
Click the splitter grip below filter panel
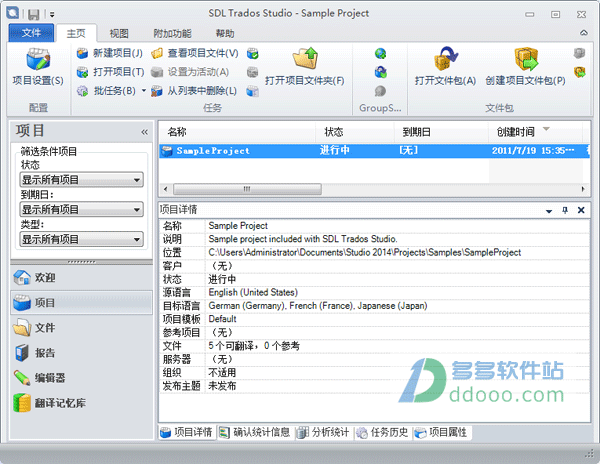(x=82, y=262)
